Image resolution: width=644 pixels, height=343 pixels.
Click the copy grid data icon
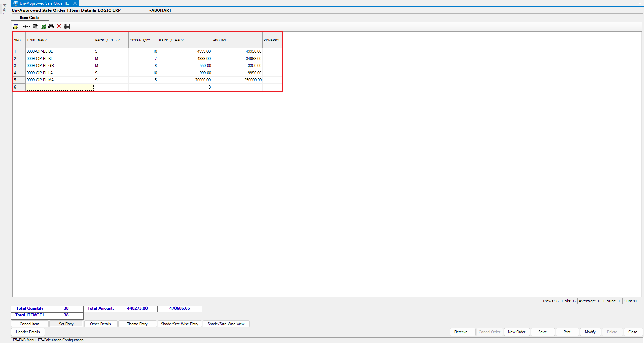tap(35, 26)
